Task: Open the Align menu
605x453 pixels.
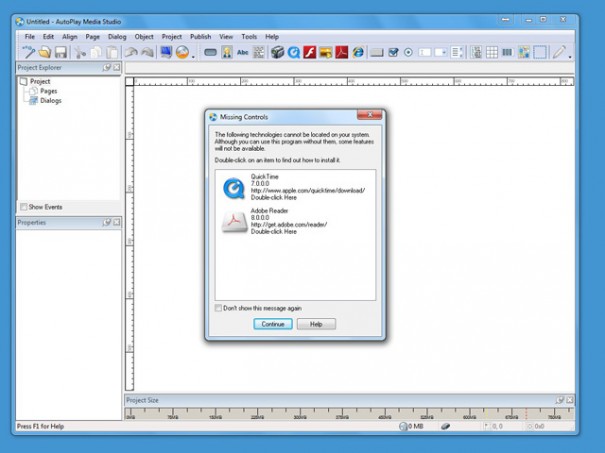Action: [69, 37]
